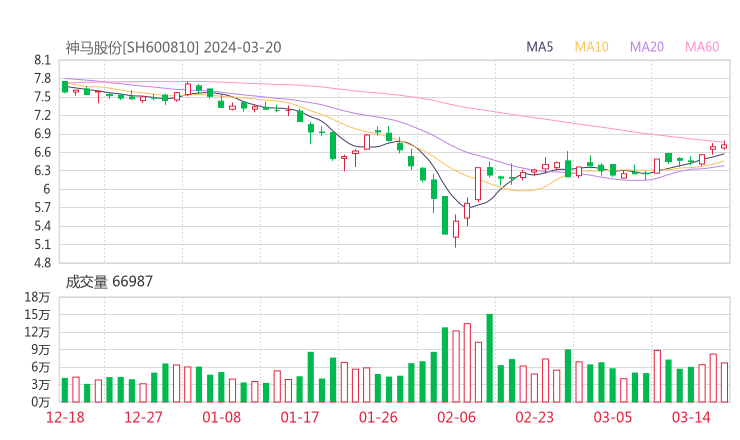Click the 15万 volume axis label
This screenshot has width=740, height=440.
pos(37,314)
